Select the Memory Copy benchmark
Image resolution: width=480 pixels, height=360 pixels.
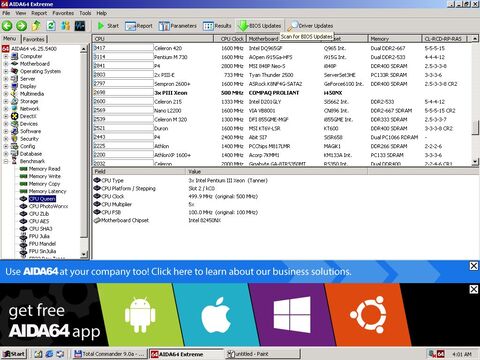click(44, 184)
